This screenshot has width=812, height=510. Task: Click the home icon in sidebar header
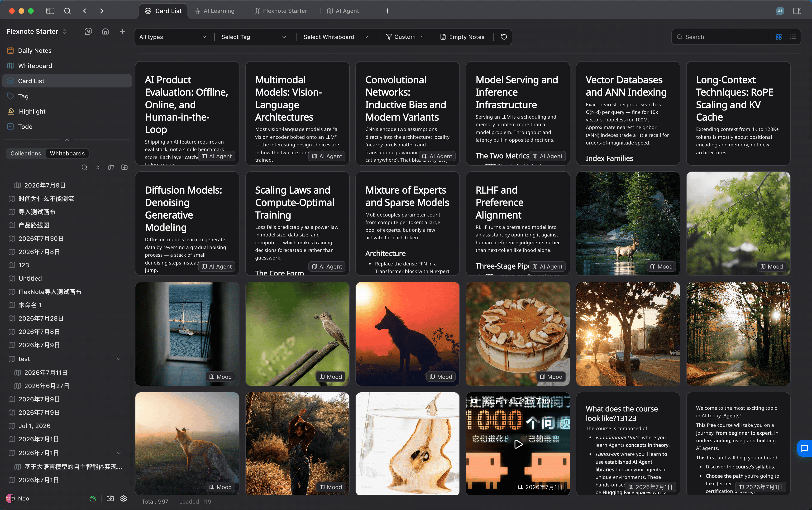(x=105, y=31)
